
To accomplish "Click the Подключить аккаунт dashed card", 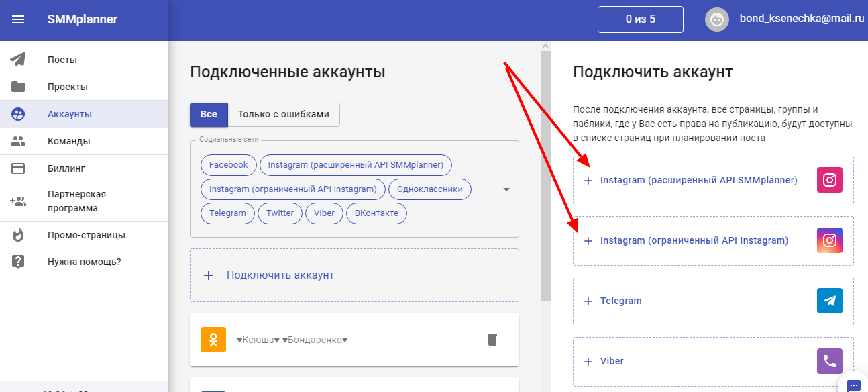I will click(x=354, y=275).
